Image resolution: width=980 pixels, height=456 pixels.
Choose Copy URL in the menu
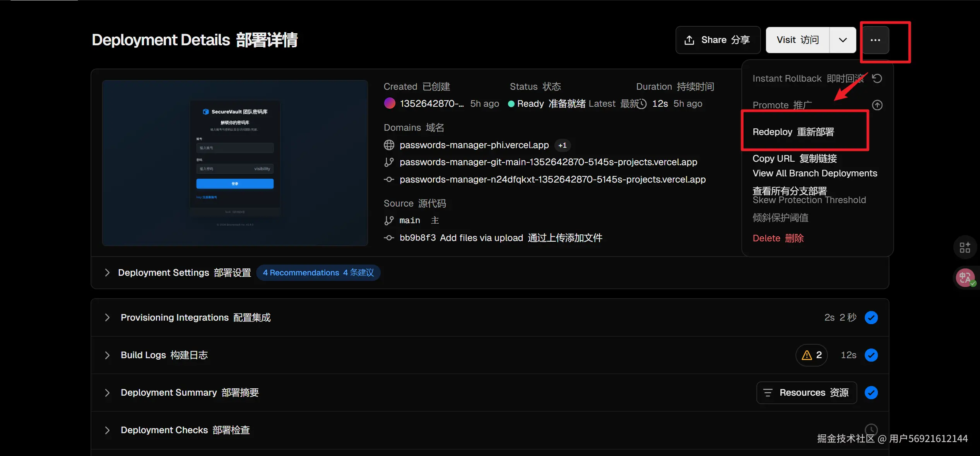click(794, 159)
